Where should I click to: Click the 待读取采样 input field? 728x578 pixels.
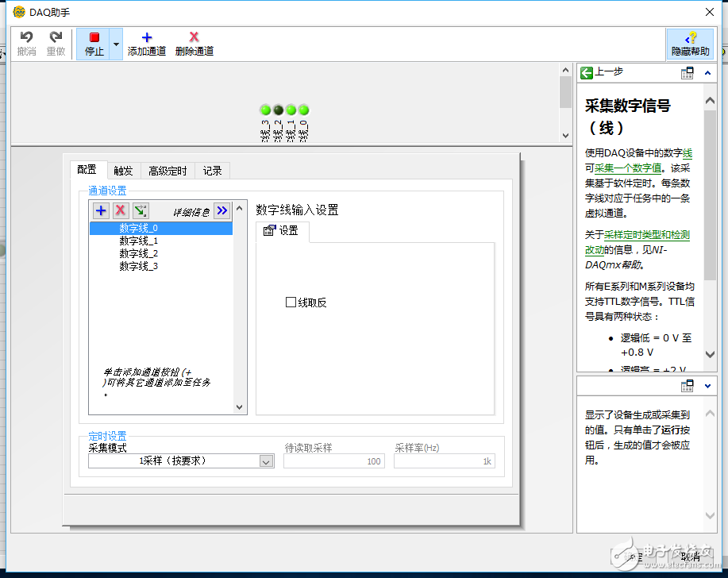point(334,461)
